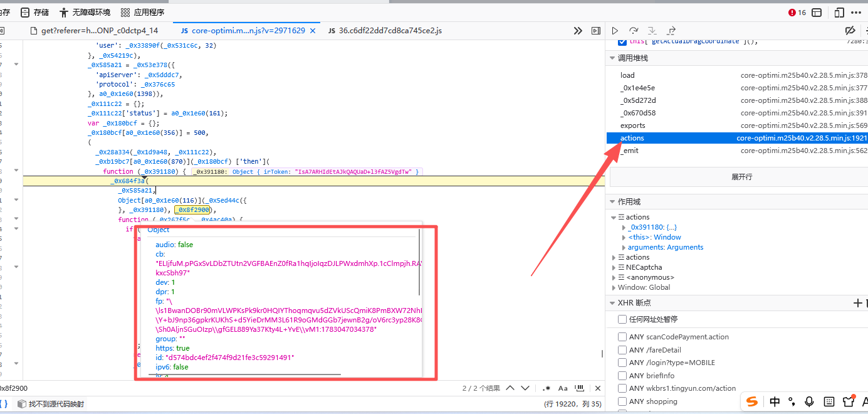The width and height of the screenshot is (868, 414).
Task: Switch to the get?referer source tab
Action: point(94,30)
